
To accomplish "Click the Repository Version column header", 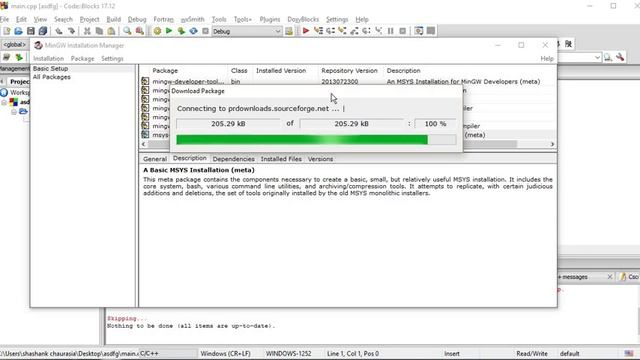I will [x=349, y=71].
